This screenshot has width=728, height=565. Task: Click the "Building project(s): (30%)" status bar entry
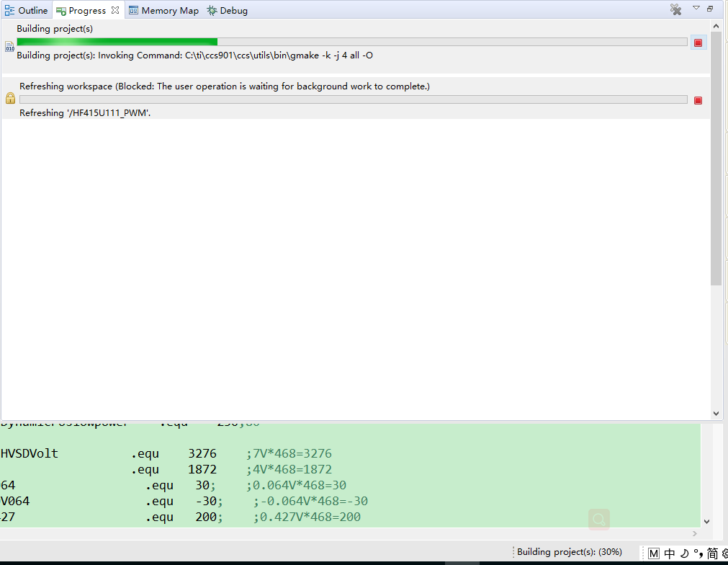click(569, 552)
